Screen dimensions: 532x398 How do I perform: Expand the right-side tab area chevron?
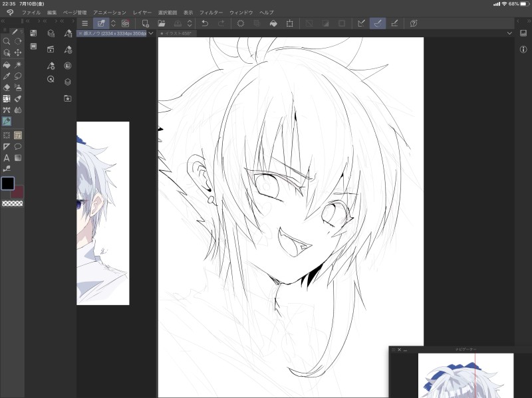(x=509, y=33)
